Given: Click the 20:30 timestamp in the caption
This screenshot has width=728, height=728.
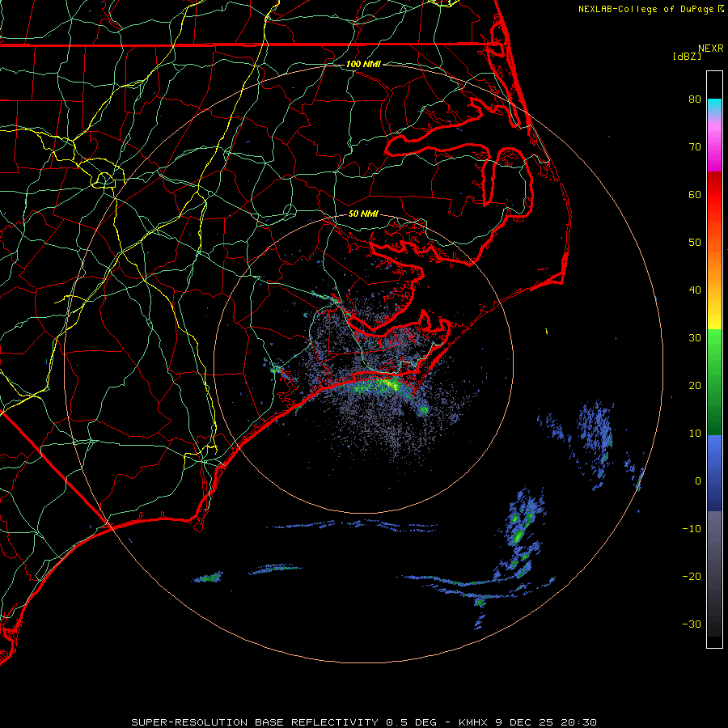Looking at the screenshot, I should coord(578,722).
